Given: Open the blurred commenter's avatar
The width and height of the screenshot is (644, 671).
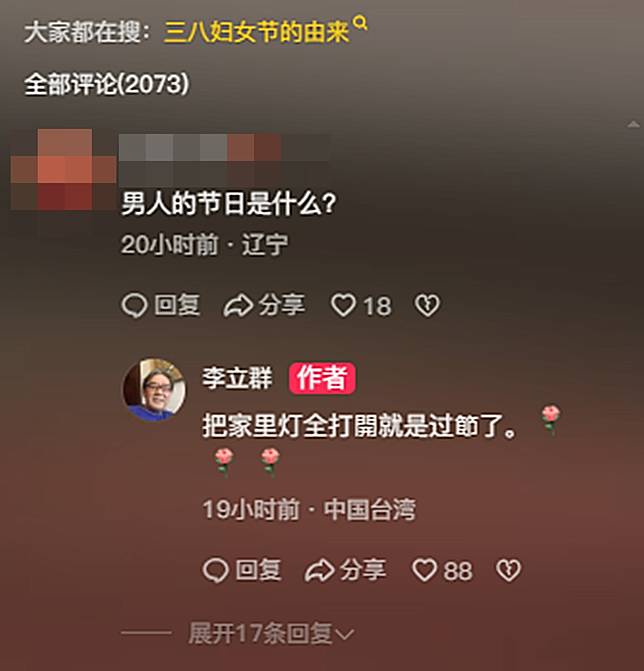Looking at the screenshot, I should point(63,169).
